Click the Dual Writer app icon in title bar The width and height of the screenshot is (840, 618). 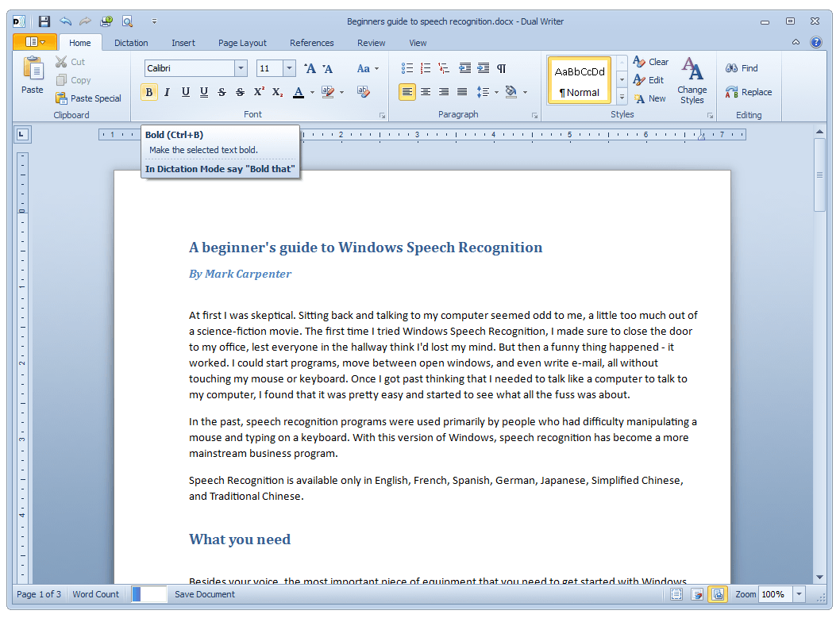pyautogui.click(x=19, y=21)
